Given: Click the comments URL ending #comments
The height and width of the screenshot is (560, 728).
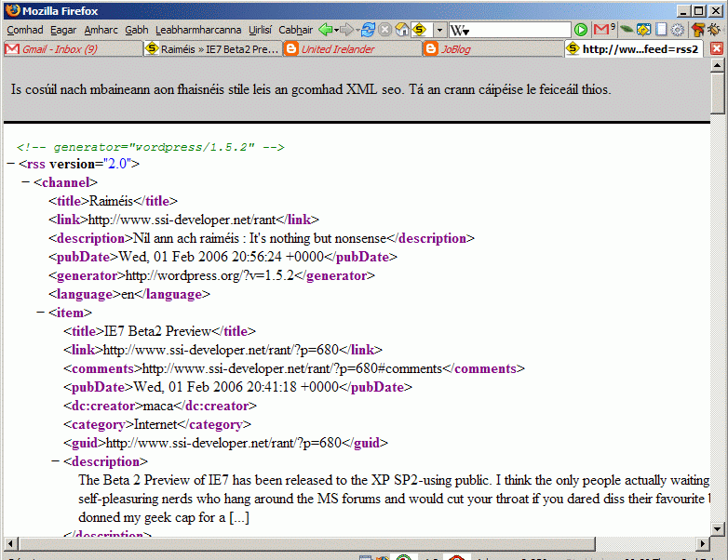Looking at the screenshot, I should 292,368.
